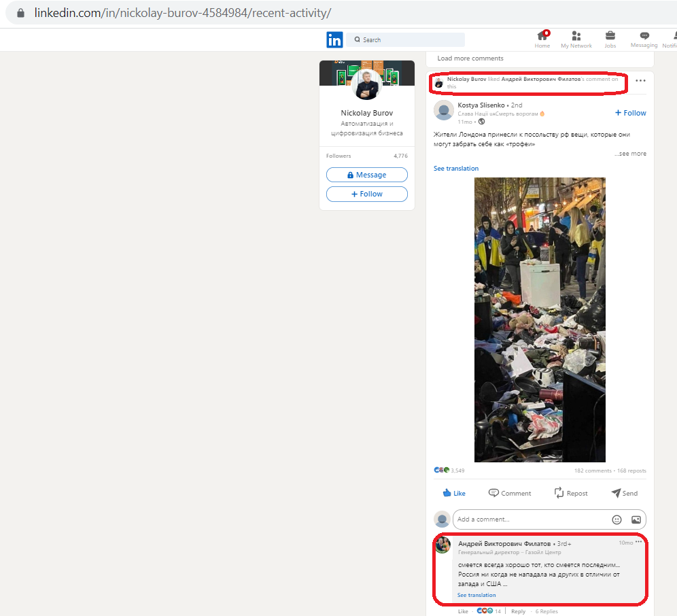Click the search magnifier icon
Image resolution: width=677 pixels, height=616 pixels.
pos(357,39)
